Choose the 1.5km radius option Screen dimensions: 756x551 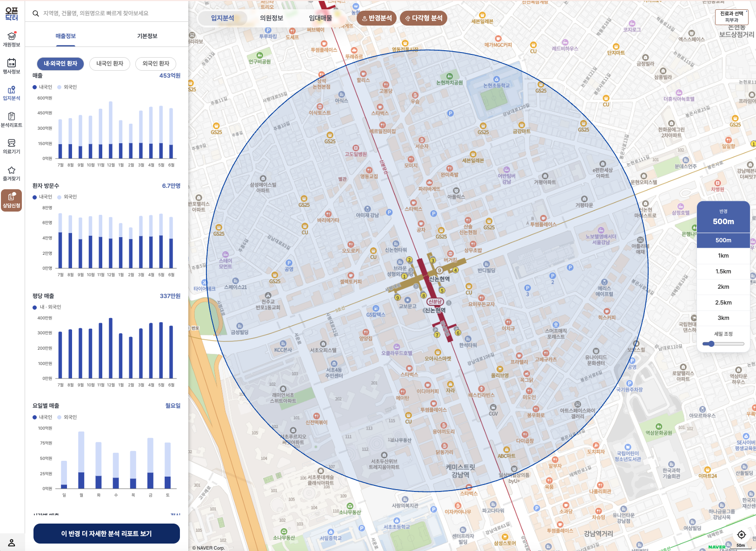point(723,272)
